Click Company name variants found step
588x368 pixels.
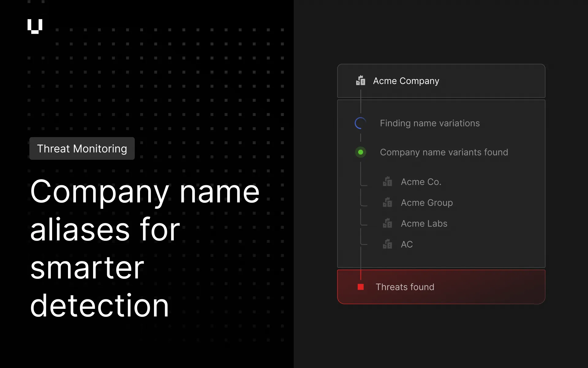[x=444, y=152]
